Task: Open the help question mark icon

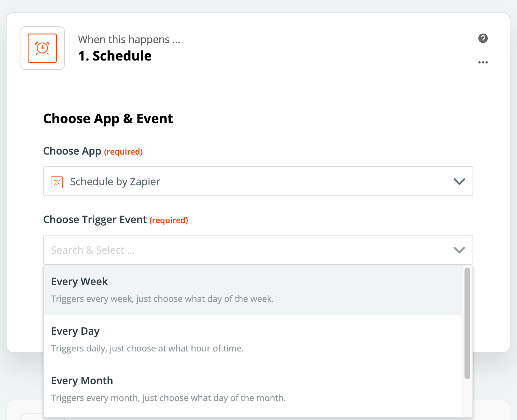Action: [x=483, y=38]
